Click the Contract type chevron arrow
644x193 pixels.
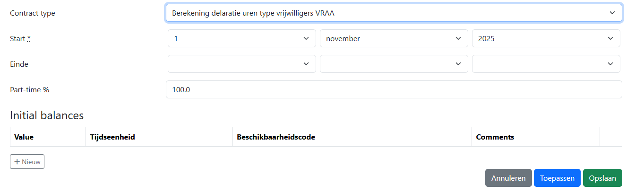pyautogui.click(x=612, y=13)
